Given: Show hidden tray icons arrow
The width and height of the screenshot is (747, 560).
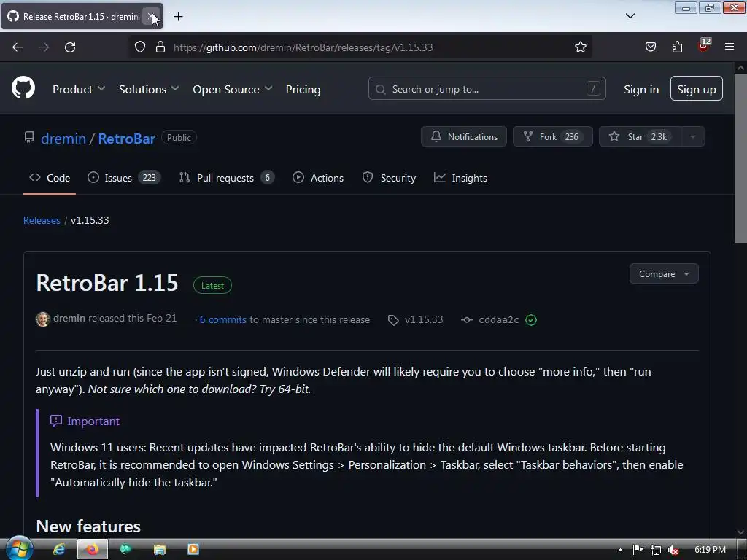Looking at the screenshot, I should (620, 550).
